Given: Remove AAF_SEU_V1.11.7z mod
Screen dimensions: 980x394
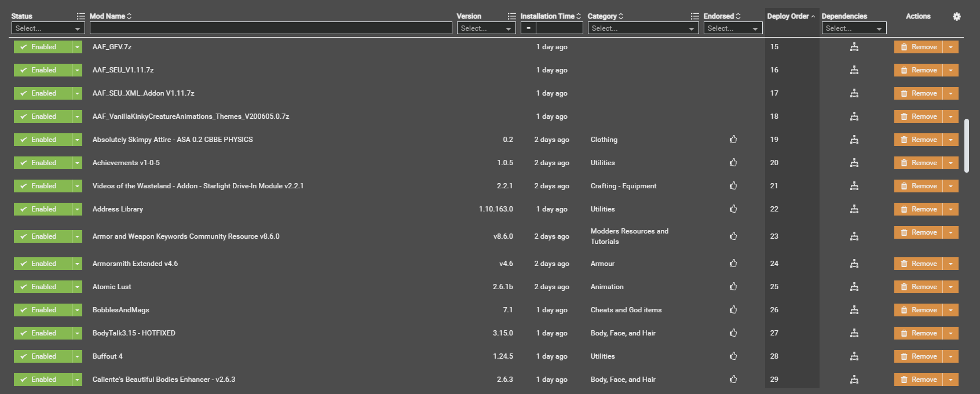Looking at the screenshot, I should click(919, 70).
